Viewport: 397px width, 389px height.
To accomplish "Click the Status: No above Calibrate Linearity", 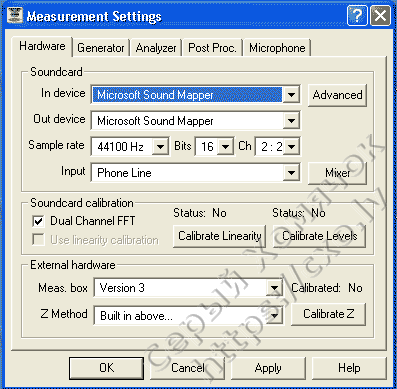I will 200,213.
